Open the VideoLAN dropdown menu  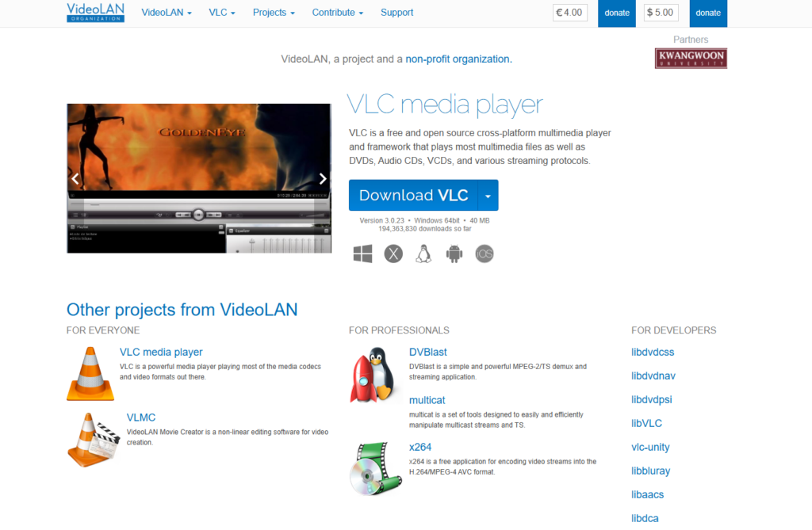click(x=167, y=13)
